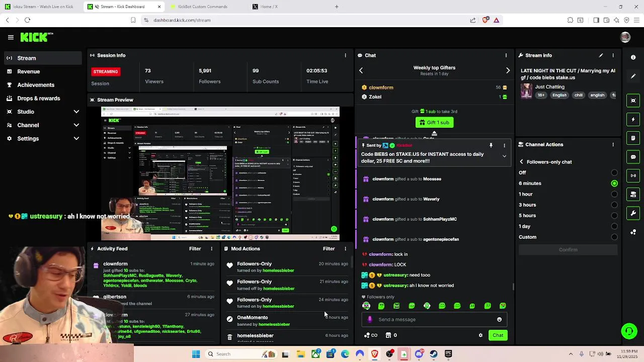Select the Custom duration radio option

[x=614, y=237]
